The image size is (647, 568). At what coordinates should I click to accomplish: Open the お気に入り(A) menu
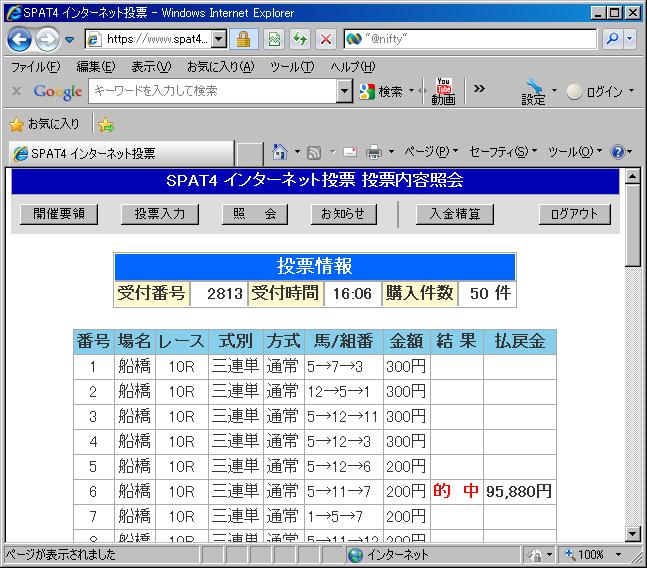[x=221, y=67]
